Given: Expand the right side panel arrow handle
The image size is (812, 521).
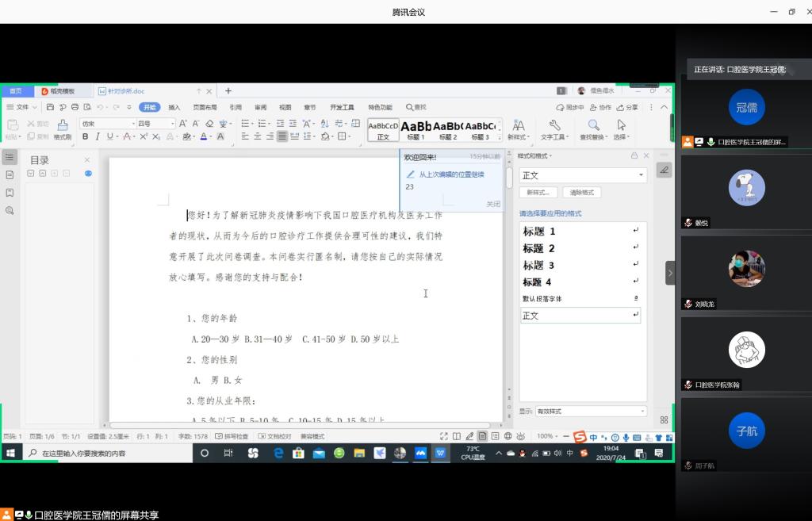Looking at the screenshot, I should [x=670, y=273].
